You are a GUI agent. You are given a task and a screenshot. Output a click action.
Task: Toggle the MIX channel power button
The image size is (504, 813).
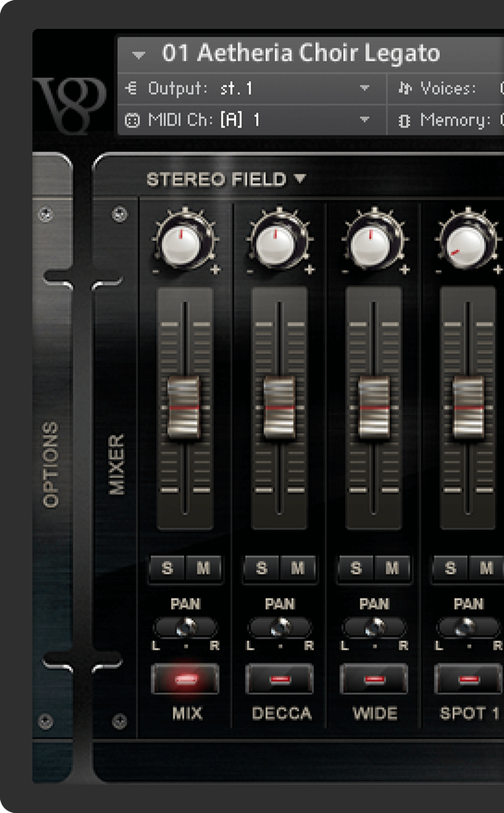pyautogui.click(x=185, y=679)
